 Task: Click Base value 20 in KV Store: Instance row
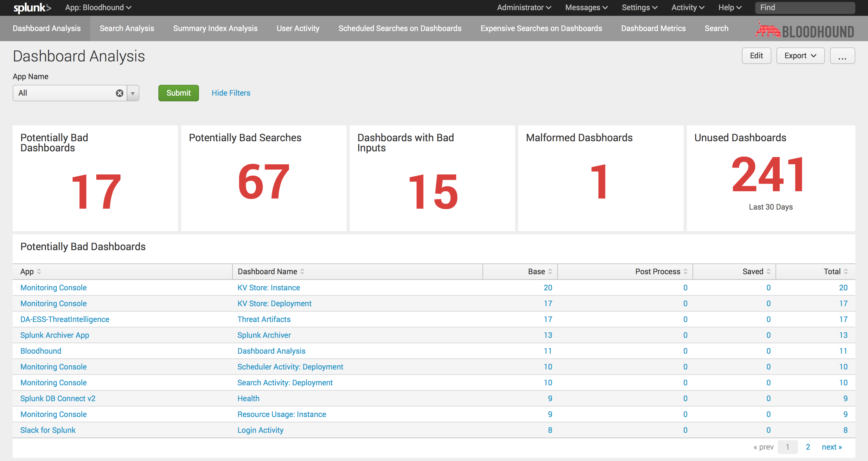pyautogui.click(x=548, y=287)
